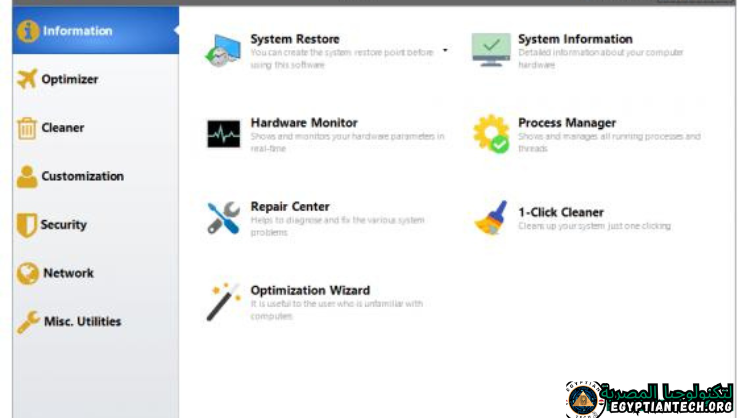Click the System Restore monitor icon
Screen dimensions: 743x418
[222, 50]
